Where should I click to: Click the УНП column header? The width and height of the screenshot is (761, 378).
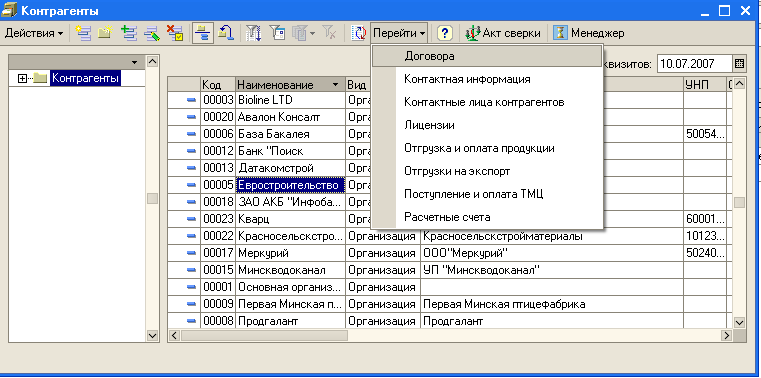point(704,84)
